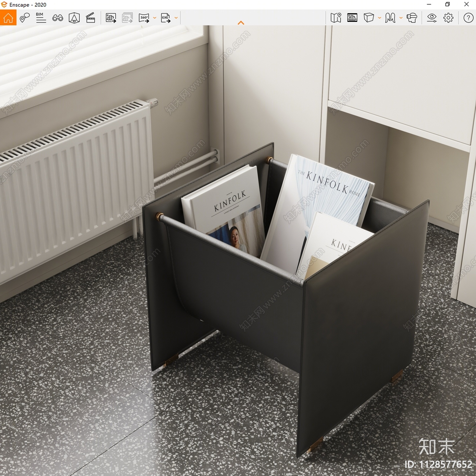Click the Enscape logo in title bar
Viewport: 476px width, 476px height.
[x=4, y=4]
